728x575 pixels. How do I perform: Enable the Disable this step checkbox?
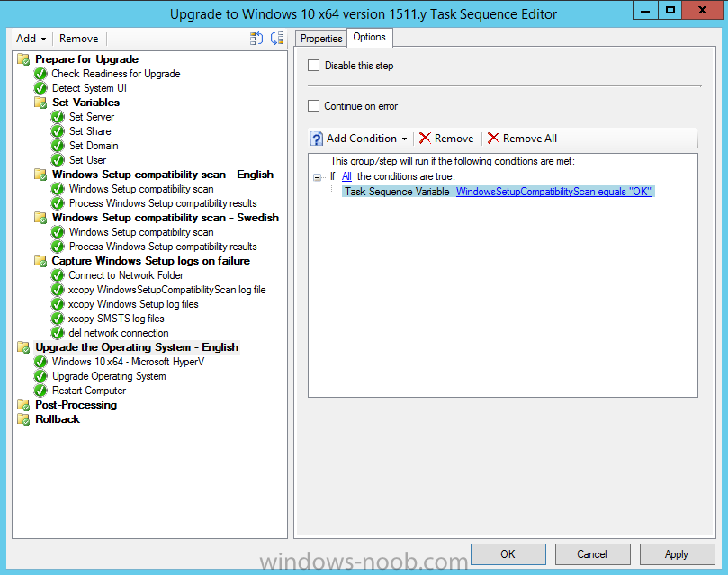(x=314, y=66)
